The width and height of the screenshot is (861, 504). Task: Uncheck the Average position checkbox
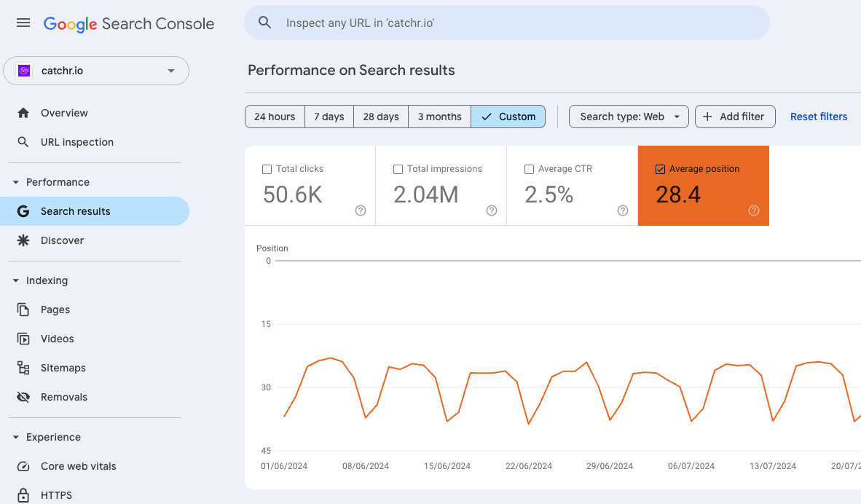point(661,169)
